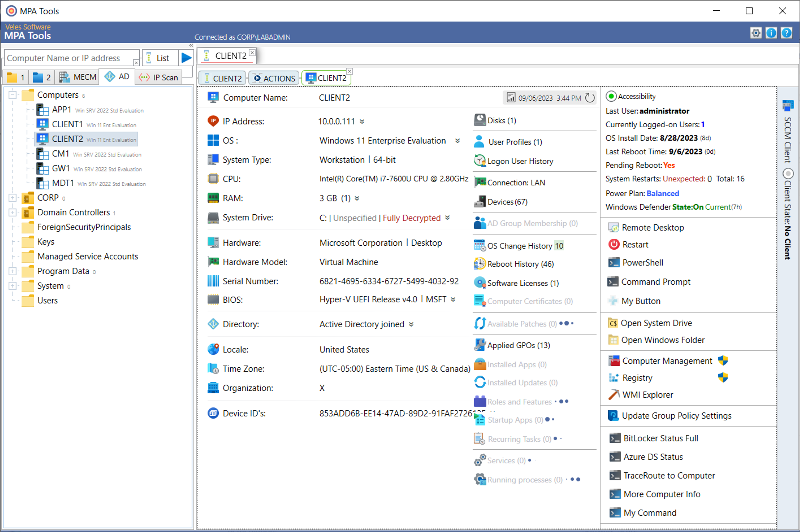This screenshot has width=800, height=532.
Task: Open folder tab number 1
Action: point(16,77)
